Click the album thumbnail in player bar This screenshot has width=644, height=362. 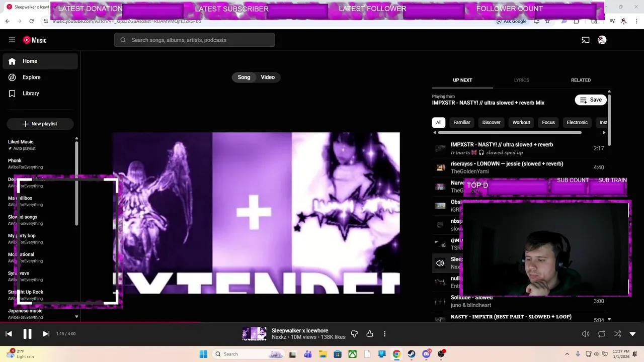pyautogui.click(x=255, y=334)
